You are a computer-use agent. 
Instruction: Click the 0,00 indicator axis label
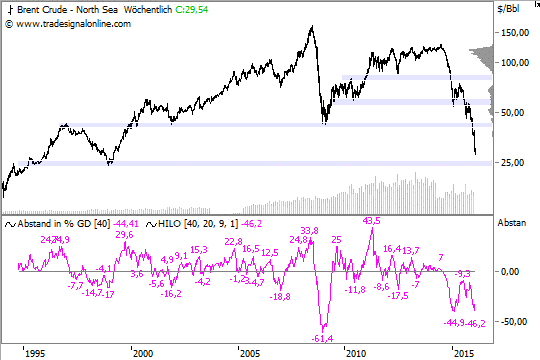click(510, 272)
